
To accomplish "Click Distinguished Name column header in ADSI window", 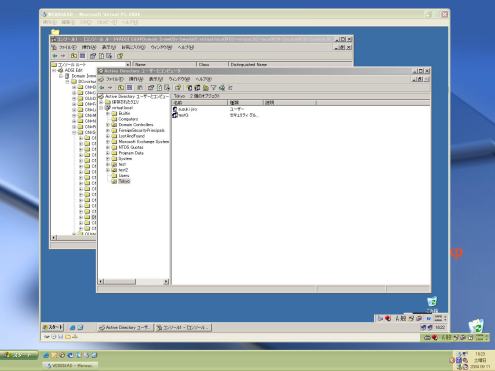I will tap(290, 64).
